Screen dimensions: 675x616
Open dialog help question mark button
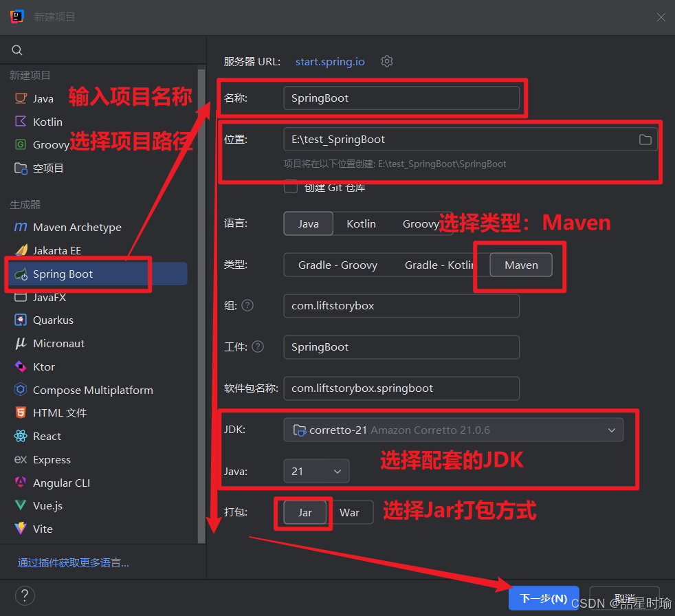(x=25, y=596)
